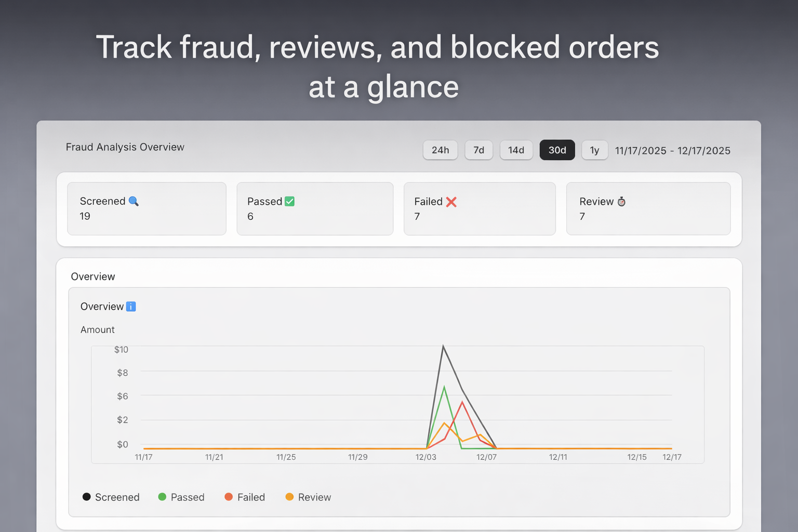Switch to the 24h time range
Screen dimensions: 798x532
(x=440, y=150)
